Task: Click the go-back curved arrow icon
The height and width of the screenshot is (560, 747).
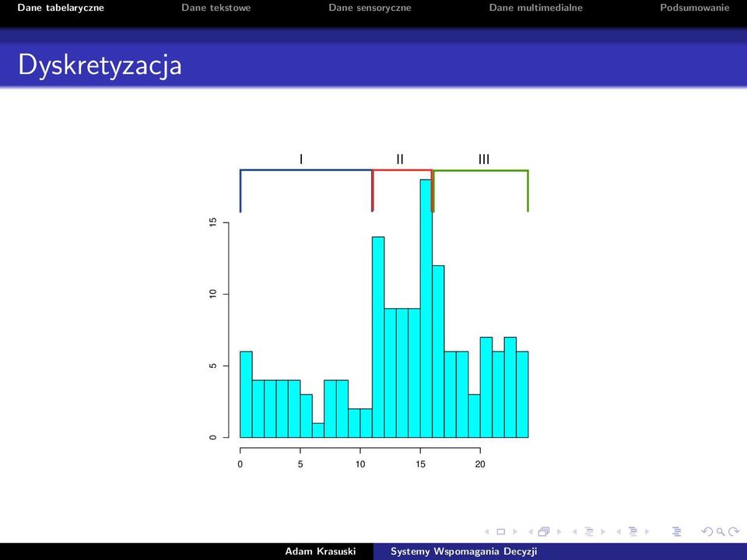Action: click(707, 531)
